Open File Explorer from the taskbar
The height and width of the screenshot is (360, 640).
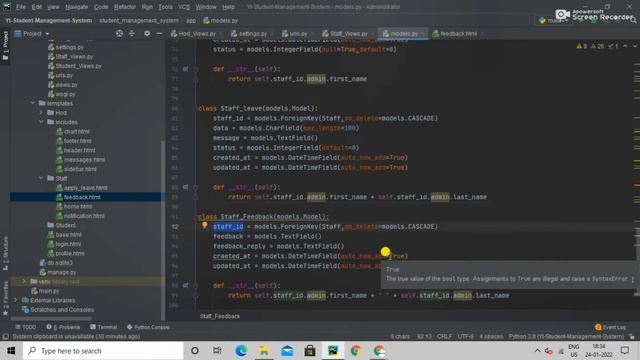tap(264, 351)
